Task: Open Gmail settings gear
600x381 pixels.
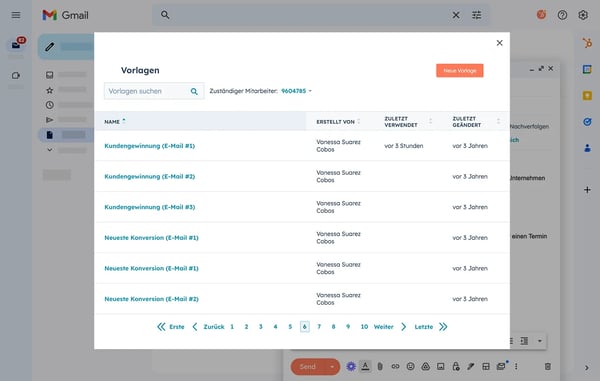Action: pyautogui.click(x=583, y=15)
